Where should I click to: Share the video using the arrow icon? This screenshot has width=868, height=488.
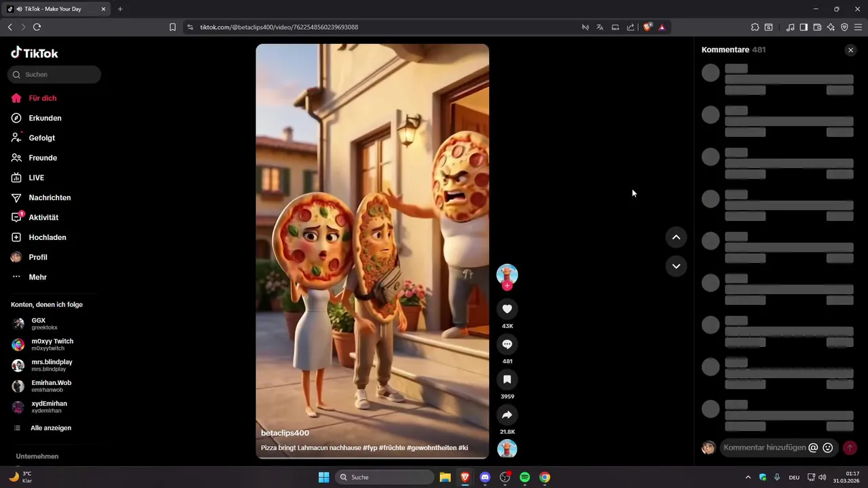click(507, 415)
